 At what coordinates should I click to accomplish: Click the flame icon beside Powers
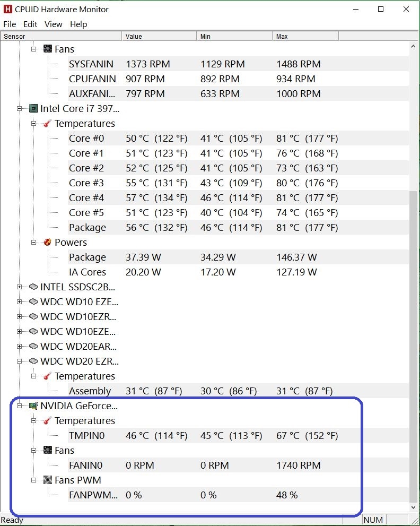pos(47,243)
